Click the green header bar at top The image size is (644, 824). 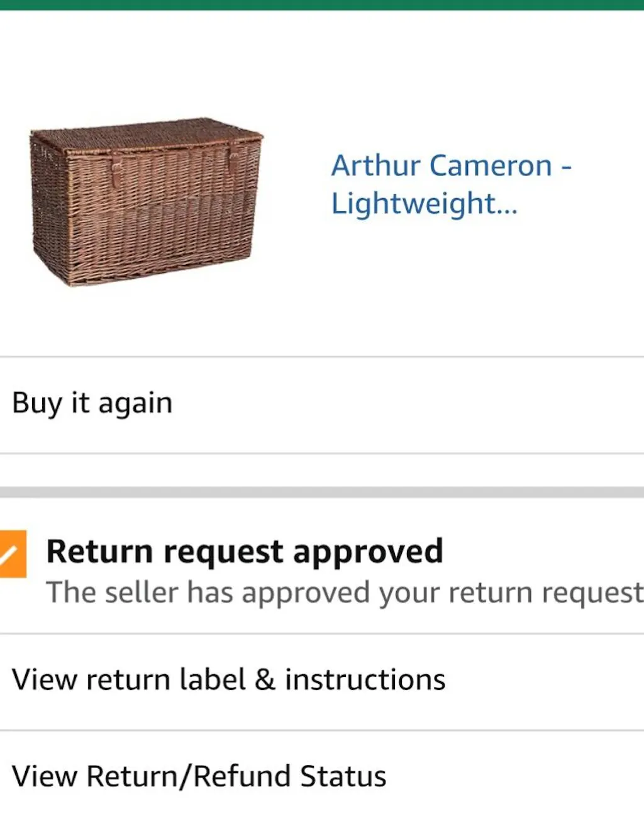pyautogui.click(x=322, y=5)
